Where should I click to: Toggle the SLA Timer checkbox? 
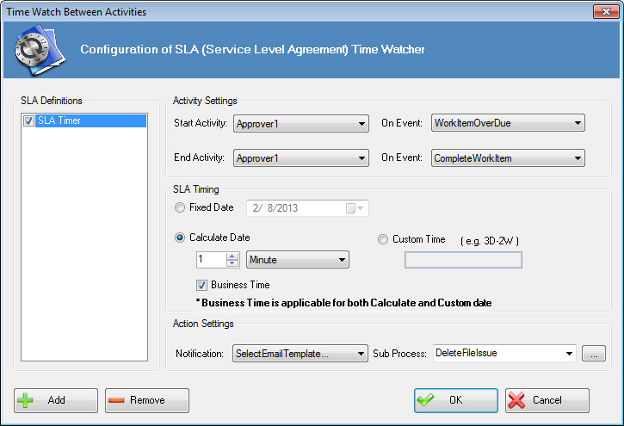(28, 121)
